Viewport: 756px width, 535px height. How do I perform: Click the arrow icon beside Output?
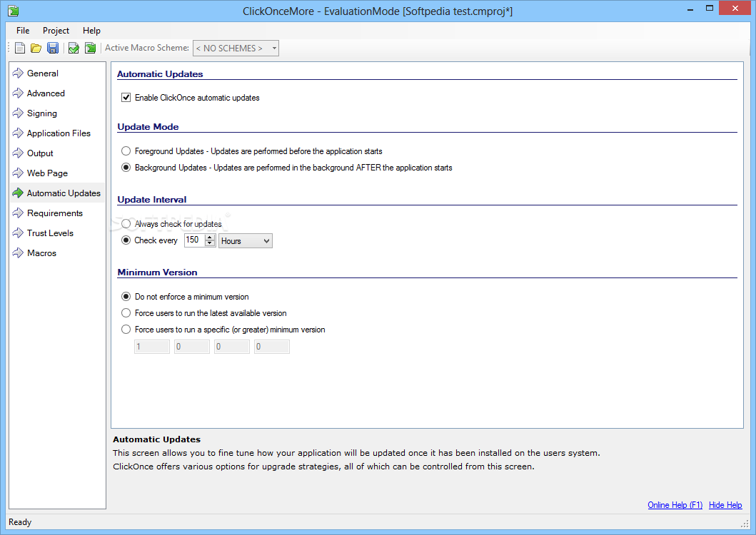click(x=18, y=153)
